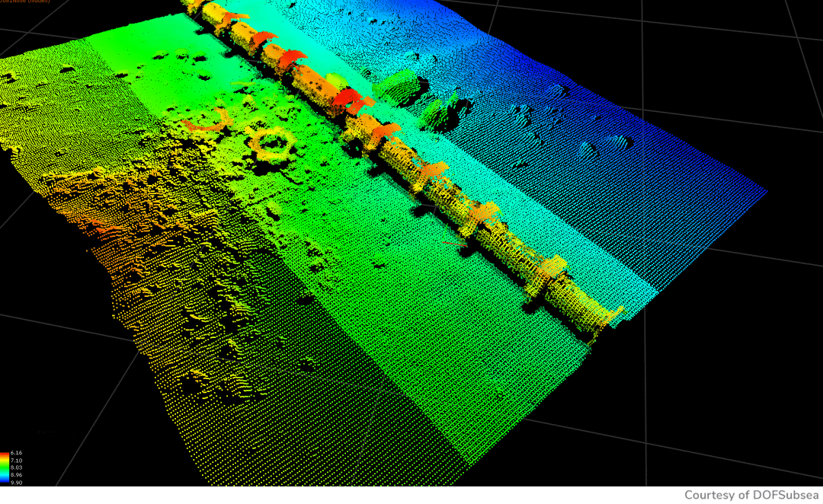This screenshot has width=823, height=504.
Task: Click the 6.16 depth legend value
Action: coord(17,453)
